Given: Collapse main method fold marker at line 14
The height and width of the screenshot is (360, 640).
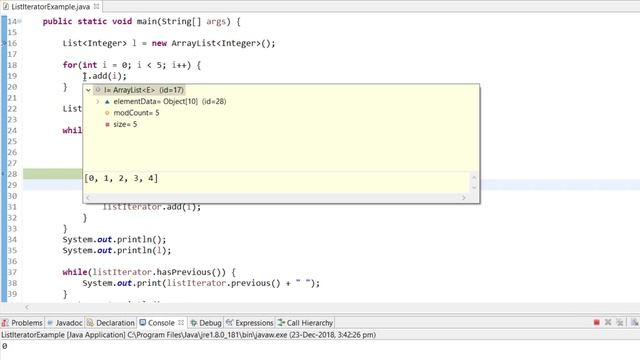Looking at the screenshot, I should click(20, 21).
